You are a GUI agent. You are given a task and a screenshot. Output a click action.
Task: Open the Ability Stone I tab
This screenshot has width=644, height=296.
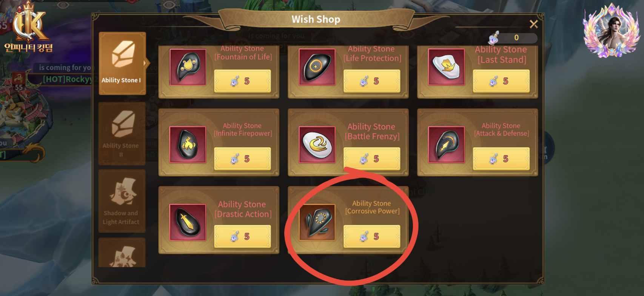pyautogui.click(x=122, y=63)
